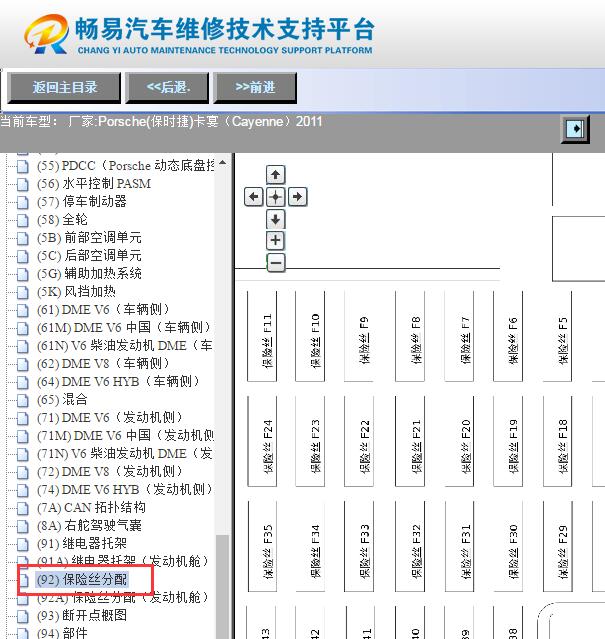The image size is (605, 639).
Task: Zoom in with the plus icon
Action: pos(275,240)
